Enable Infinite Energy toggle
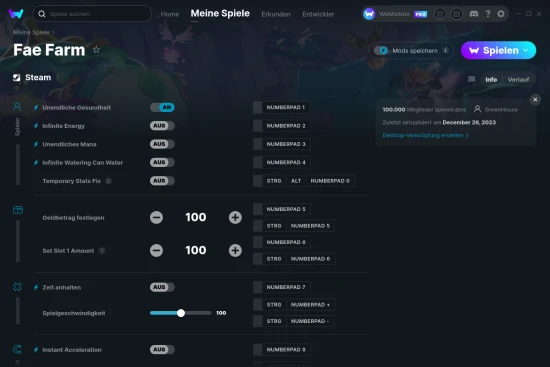Viewport: 550px width, 367px height. point(162,126)
